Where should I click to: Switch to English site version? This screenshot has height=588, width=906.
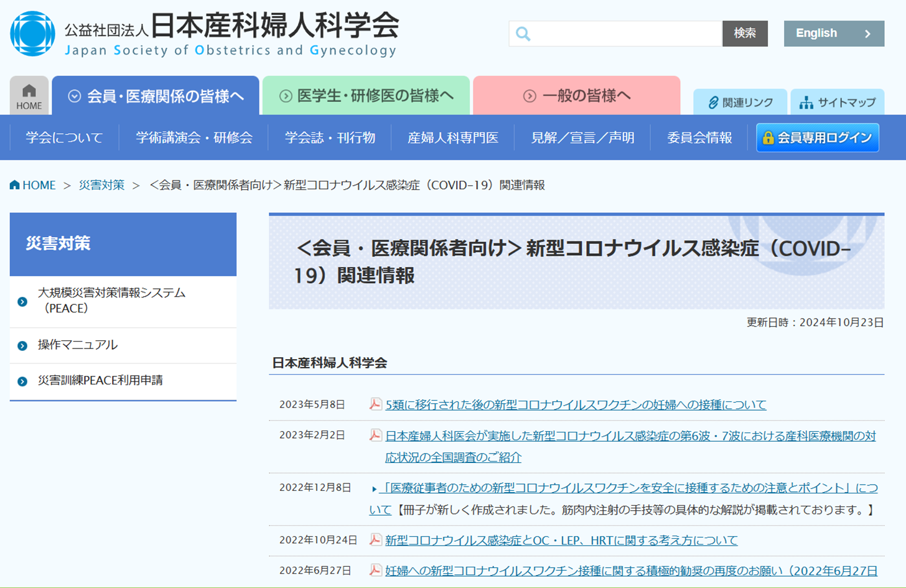click(x=833, y=34)
